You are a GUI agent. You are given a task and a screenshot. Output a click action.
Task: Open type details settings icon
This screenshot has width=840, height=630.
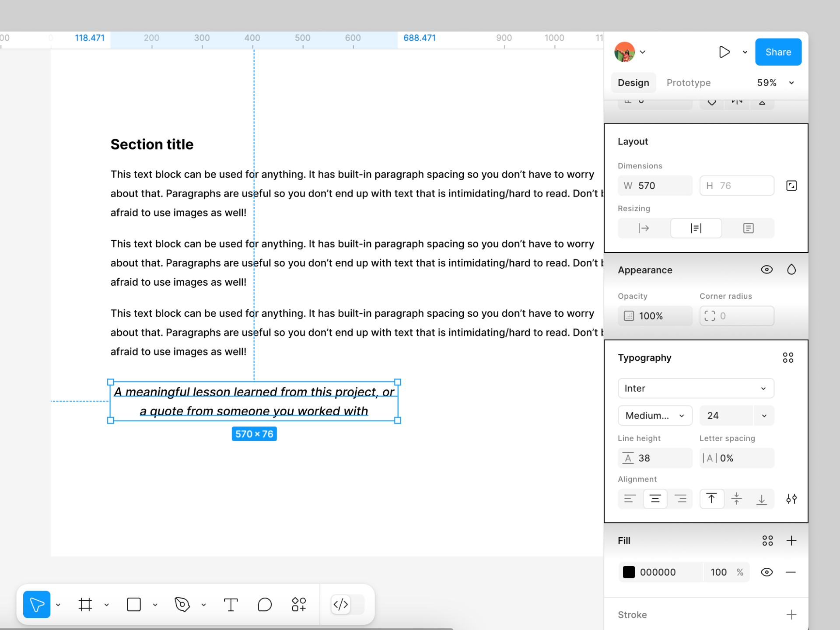click(791, 499)
